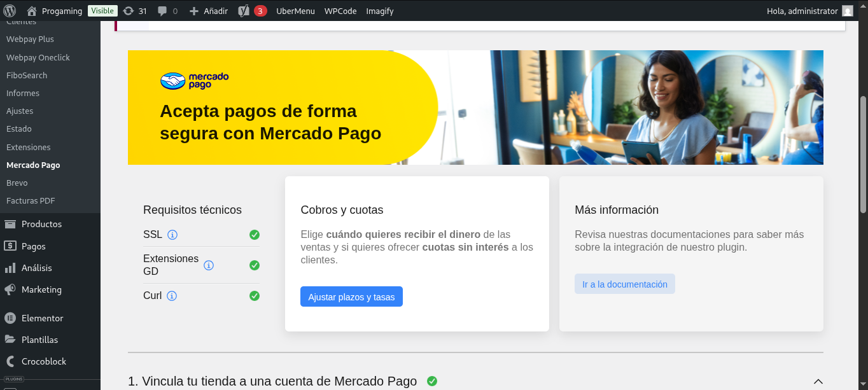Click Ir a la documentación
Image resolution: width=868 pixels, height=390 pixels.
(x=624, y=284)
